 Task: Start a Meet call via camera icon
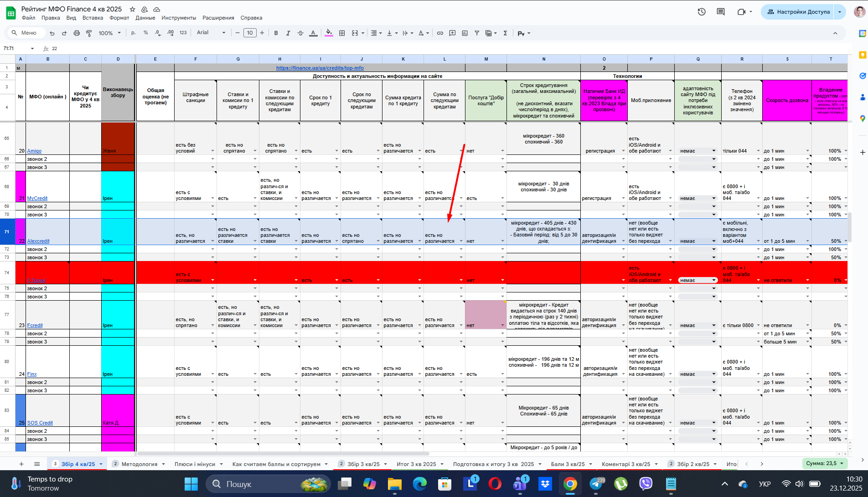(741, 12)
